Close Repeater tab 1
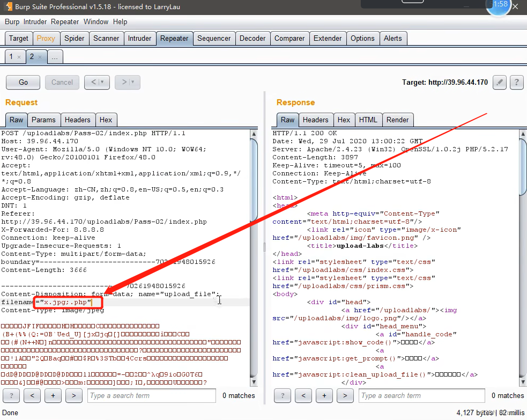The image size is (527, 420). [x=19, y=57]
